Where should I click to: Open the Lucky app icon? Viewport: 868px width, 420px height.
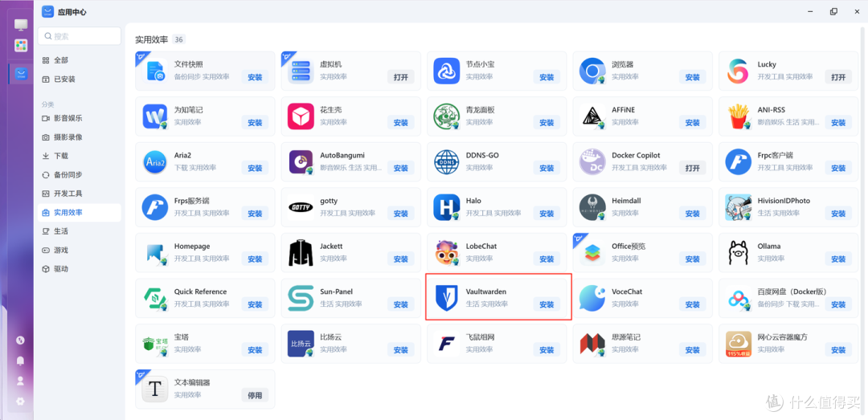(x=739, y=71)
